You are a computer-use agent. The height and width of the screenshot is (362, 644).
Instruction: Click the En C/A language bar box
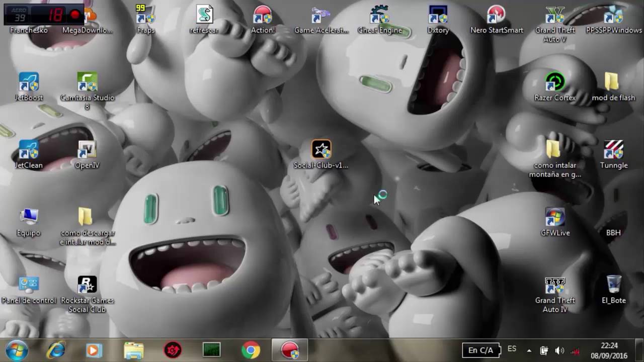[481, 350]
